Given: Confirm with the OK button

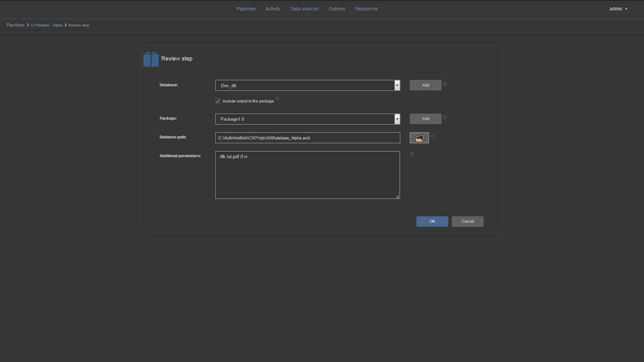Looking at the screenshot, I should pyautogui.click(x=432, y=221).
